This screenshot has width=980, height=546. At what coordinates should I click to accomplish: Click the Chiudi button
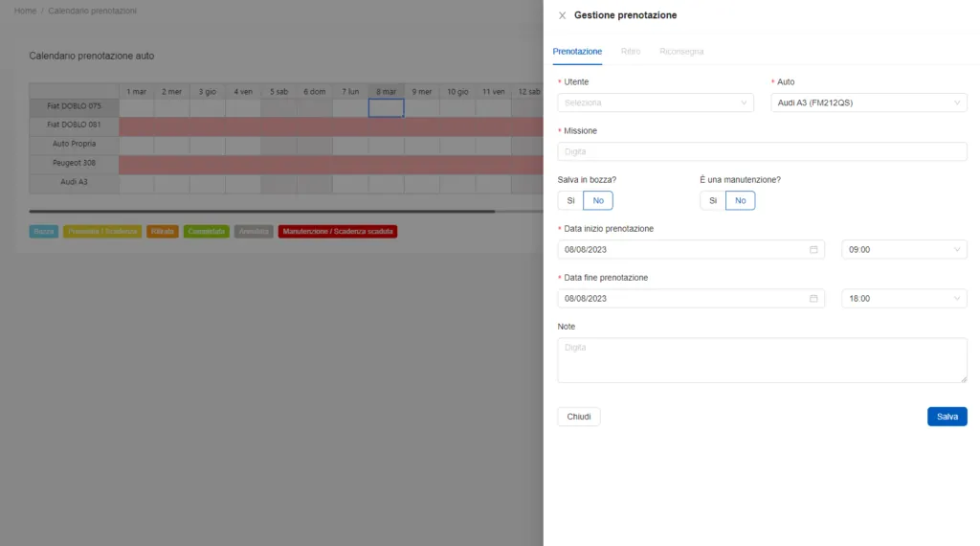pos(579,417)
